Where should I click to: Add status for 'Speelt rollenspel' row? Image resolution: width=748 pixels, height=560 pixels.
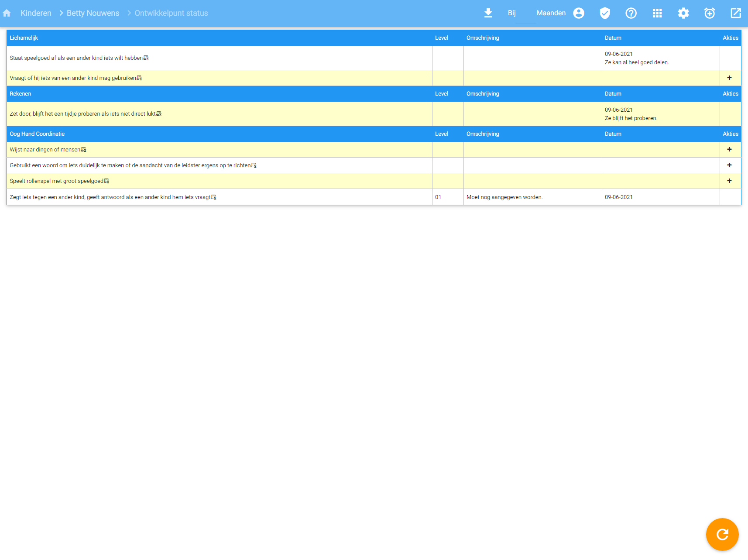click(729, 181)
